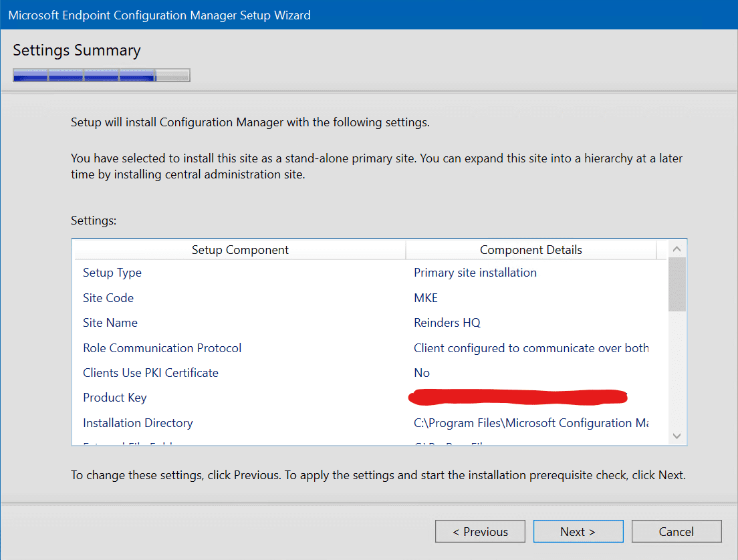Click the scrollbar up arrow icon
Viewport: 738px width, 560px height.
pyautogui.click(x=677, y=248)
